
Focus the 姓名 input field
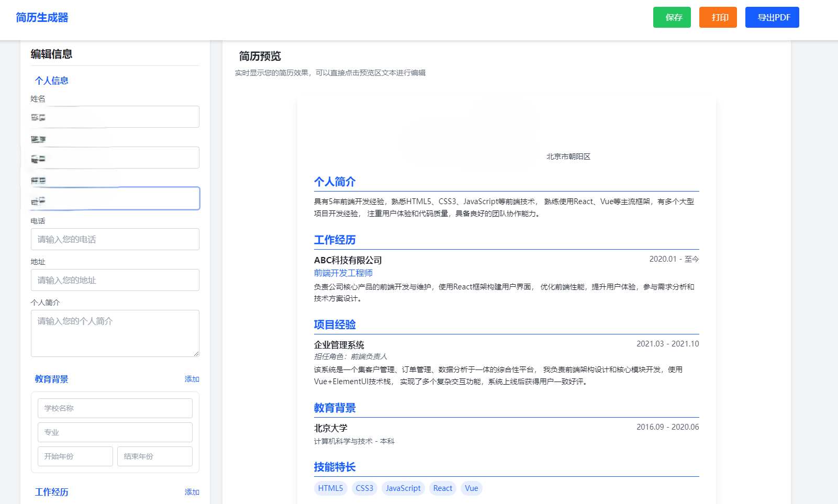pyautogui.click(x=115, y=117)
